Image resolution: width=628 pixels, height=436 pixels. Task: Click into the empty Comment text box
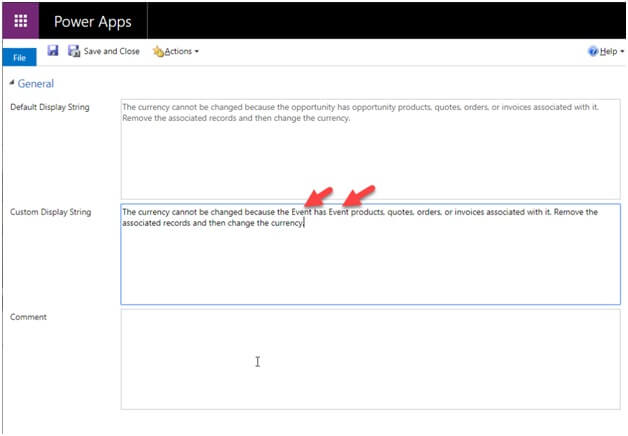pos(370,358)
